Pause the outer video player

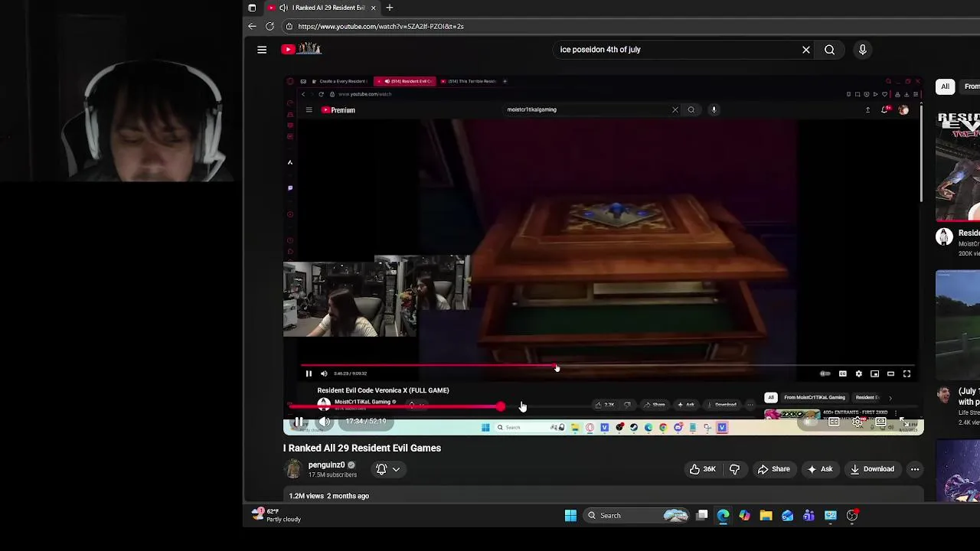coord(299,422)
